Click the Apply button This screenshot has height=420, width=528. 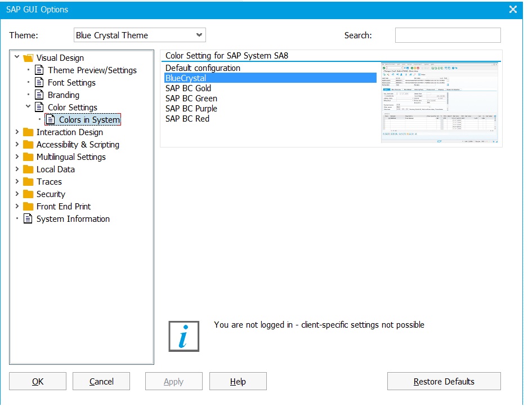coord(174,381)
